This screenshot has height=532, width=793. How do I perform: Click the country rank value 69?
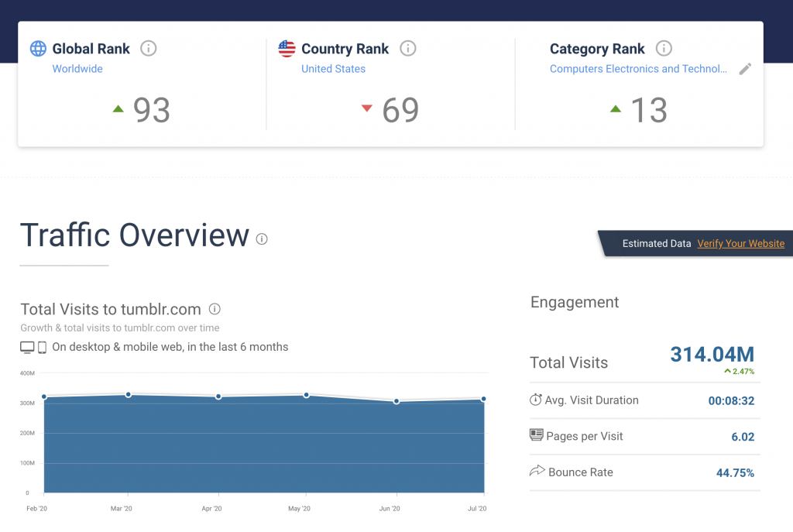pos(400,110)
